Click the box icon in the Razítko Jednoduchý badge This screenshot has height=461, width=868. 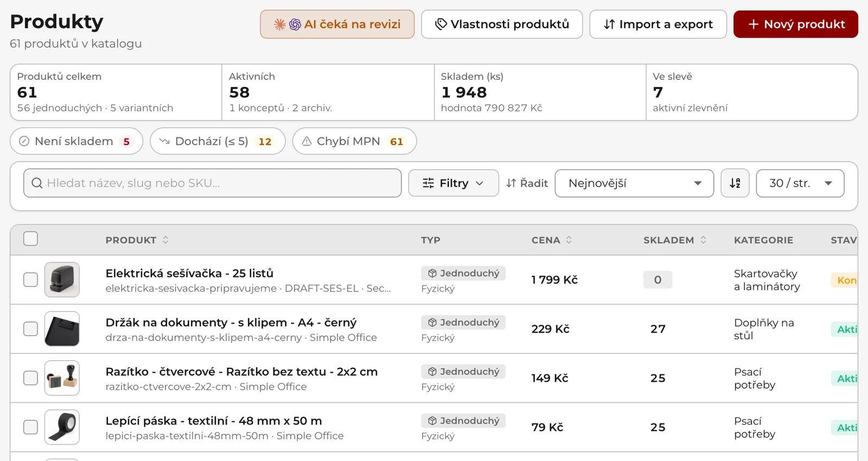click(x=432, y=371)
